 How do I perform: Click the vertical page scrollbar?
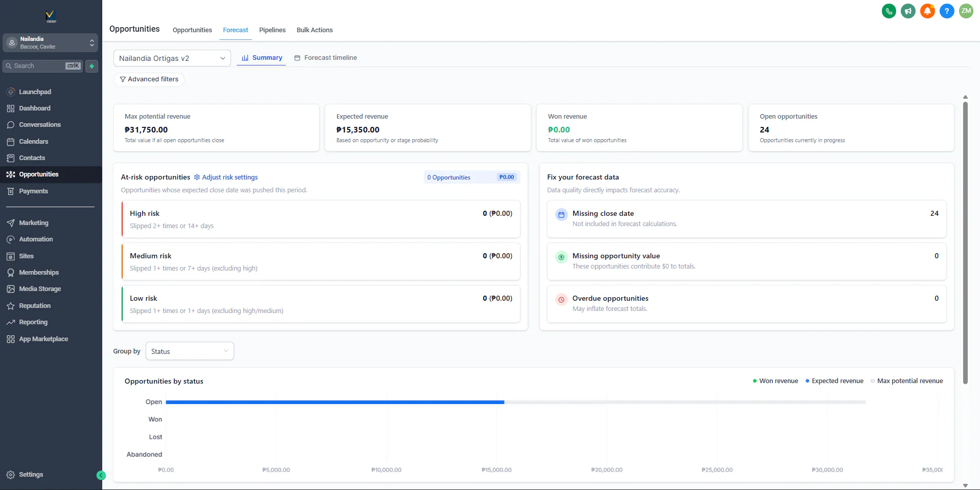[965, 243]
